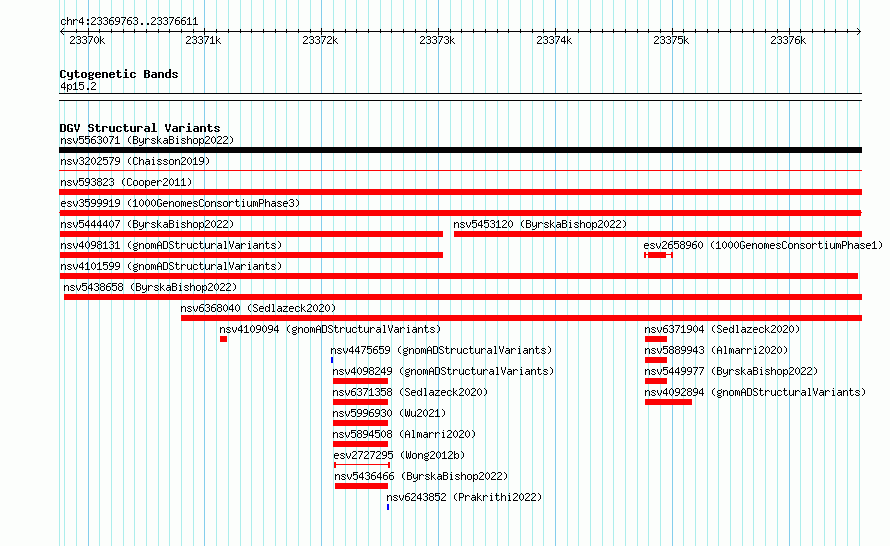The image size is (890, 546).
Task: Click the blue nsv6243852 variant marker
Action: 388,507
